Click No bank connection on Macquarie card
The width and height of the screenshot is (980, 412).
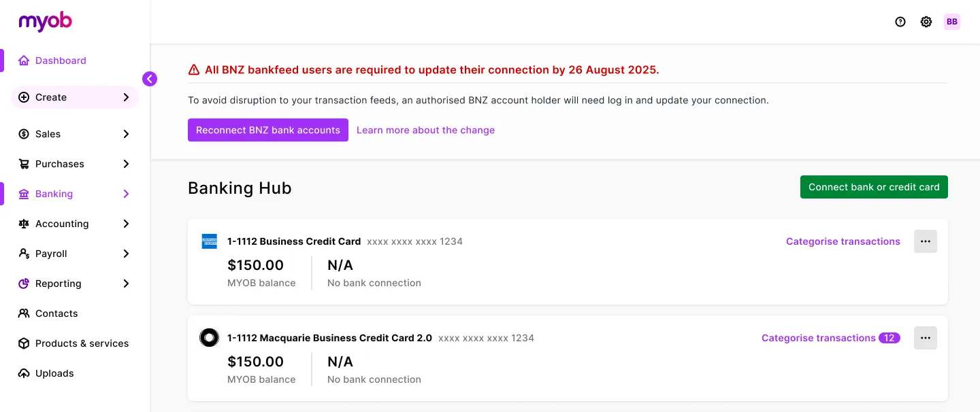tap(374, 379)
